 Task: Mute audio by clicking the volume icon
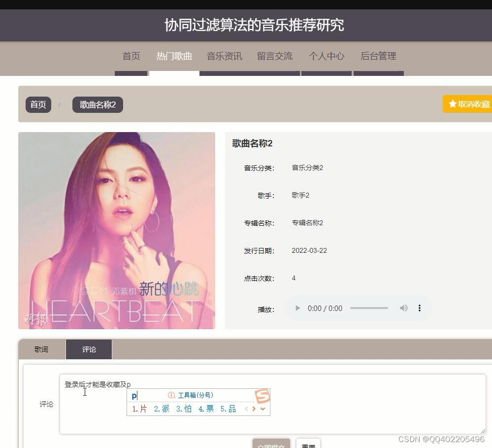403,308
